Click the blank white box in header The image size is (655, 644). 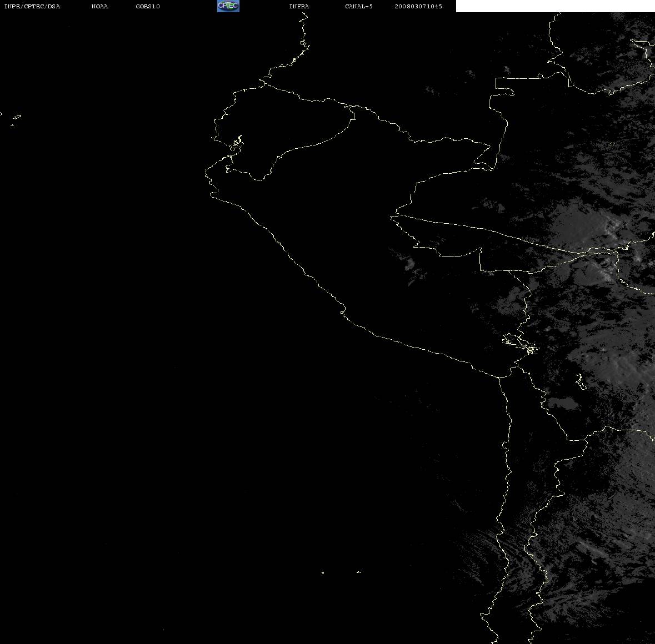pos(555,6)
